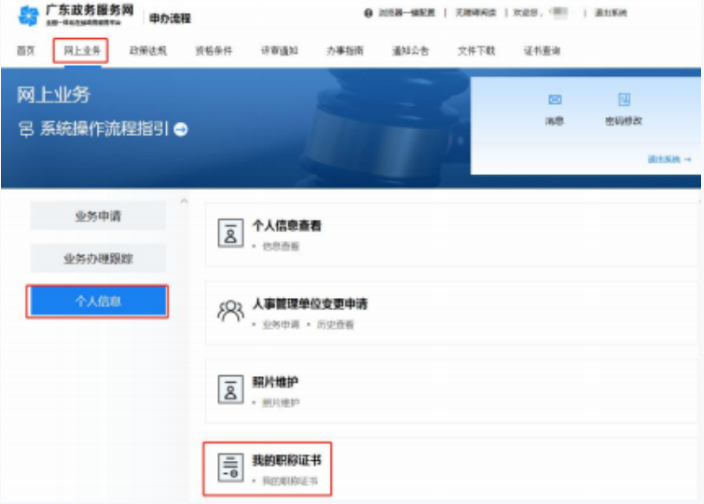Viewport: 704px width, 504px height.
Task: Click the info icon beside 浏览器一键配置
Action: [x=368, y=13]
